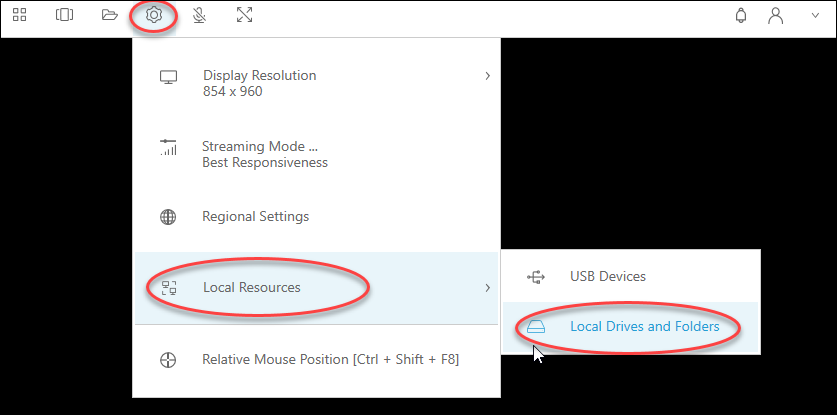Expand the chevron beside the profile icon

pyautogui.click(x=813, y=16)
